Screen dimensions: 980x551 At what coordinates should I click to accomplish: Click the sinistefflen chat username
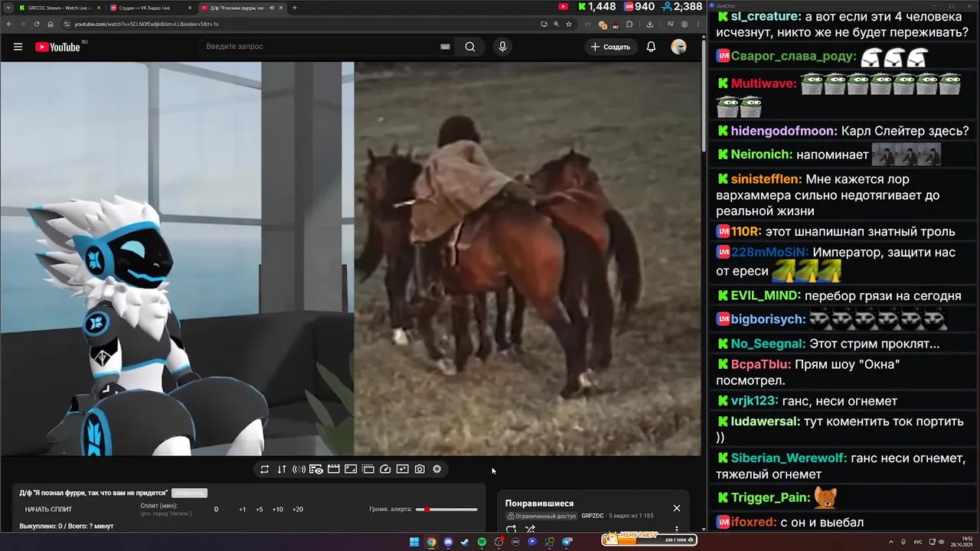click(766, 179)
